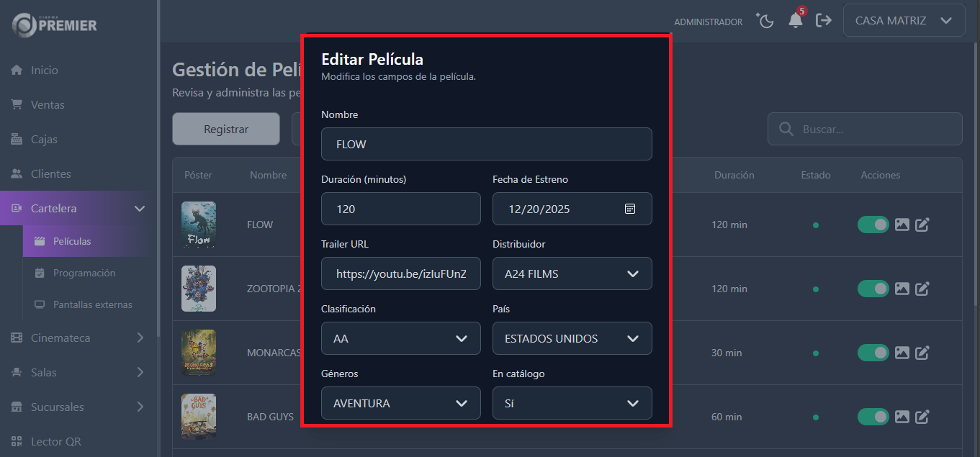Open notifications via the bell icon

point(795,22)
